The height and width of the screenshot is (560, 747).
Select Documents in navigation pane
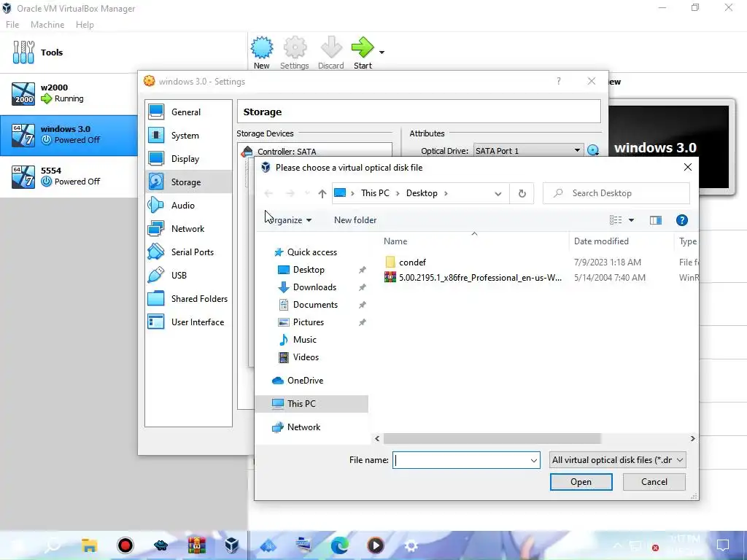(315, 305)
